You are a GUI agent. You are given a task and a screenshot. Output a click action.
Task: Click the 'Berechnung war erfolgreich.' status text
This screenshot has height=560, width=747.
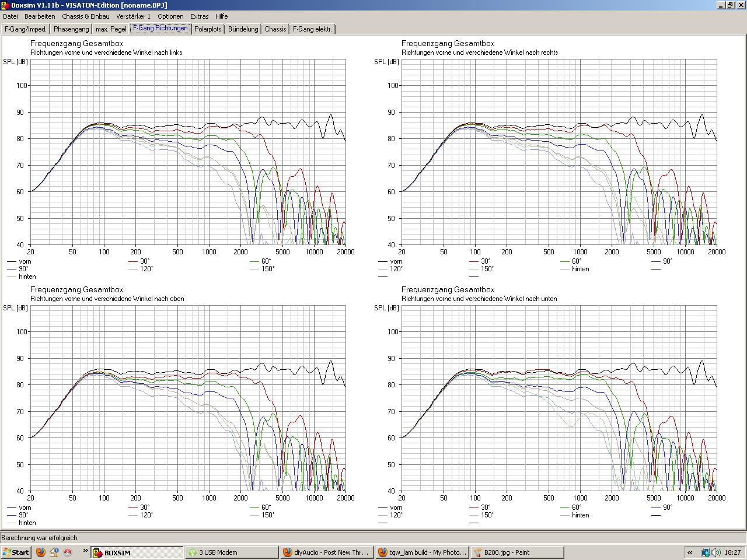[40, 538]
